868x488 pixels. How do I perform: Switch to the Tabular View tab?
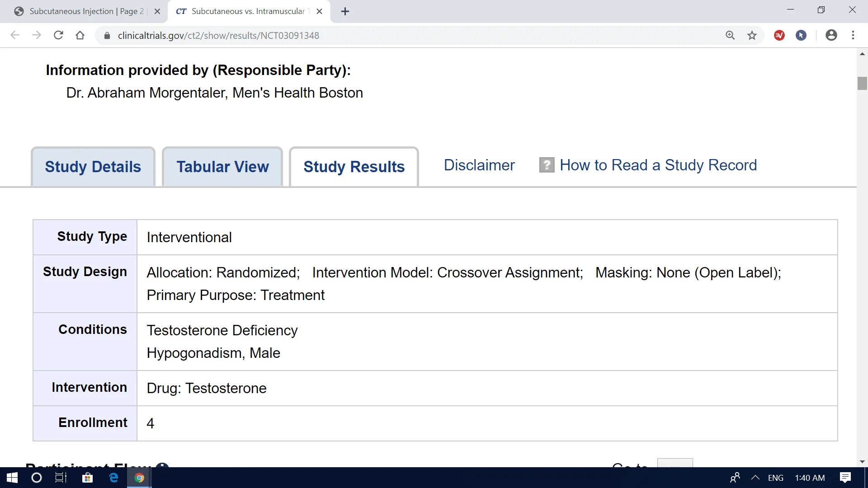tap(222, 167)
